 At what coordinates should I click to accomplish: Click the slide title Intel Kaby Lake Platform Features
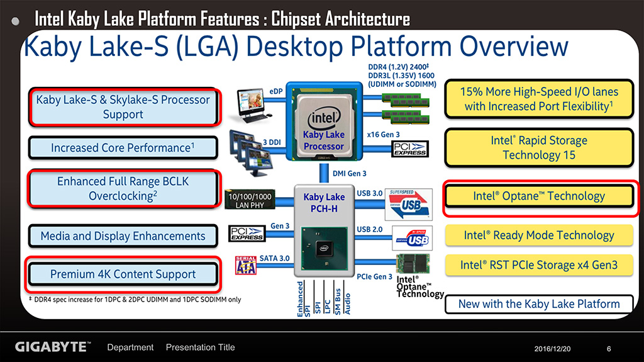222,19
